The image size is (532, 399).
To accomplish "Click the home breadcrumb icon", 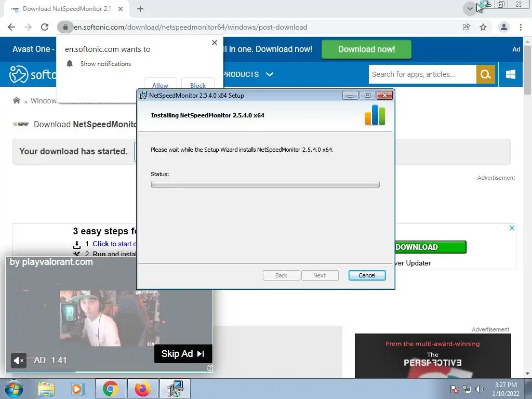I will tap(16, 100).
